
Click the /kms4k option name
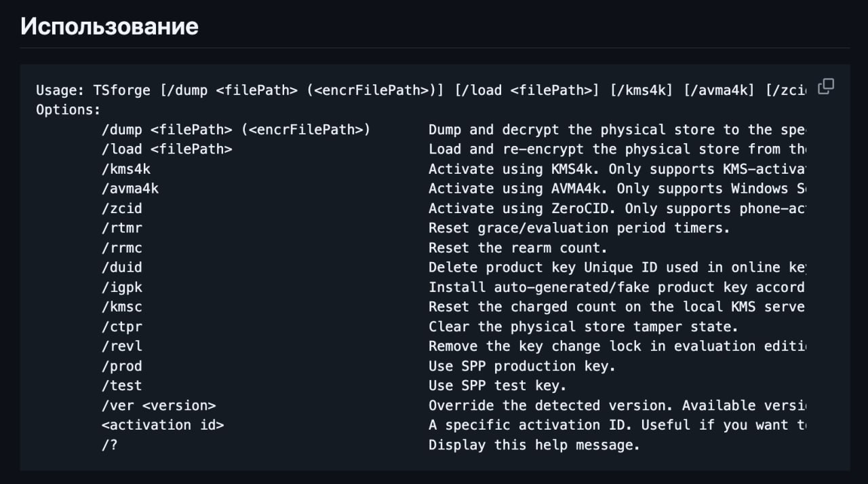pyautogui.click(x=125, y=169)
